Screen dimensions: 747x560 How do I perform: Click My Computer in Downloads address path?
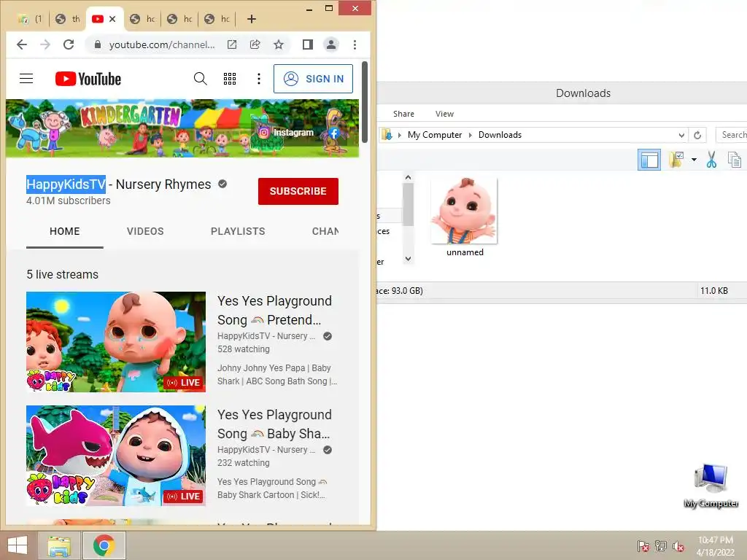[x=435, y=135]
